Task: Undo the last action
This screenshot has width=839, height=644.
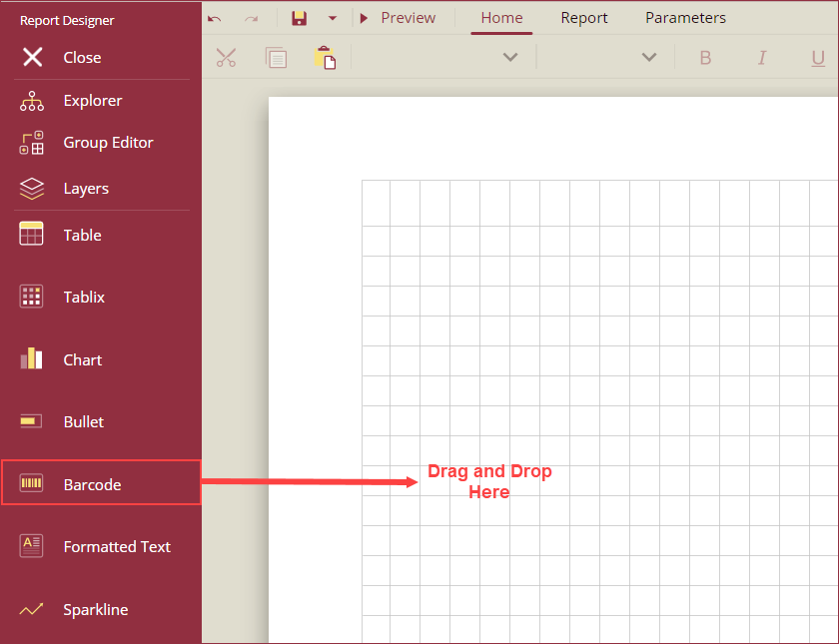Action: coord(215,19)
